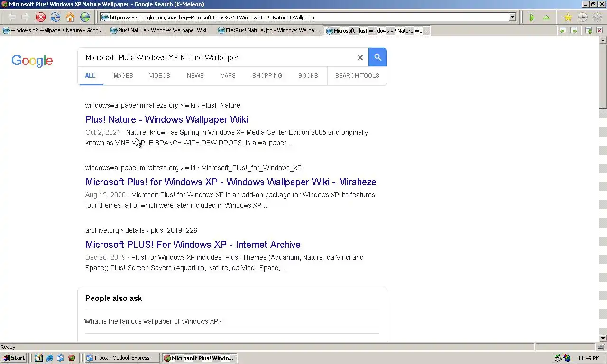Click the green Go arrow beside URL bar
This screenshot has height=364, width=607.
point(532,18)
